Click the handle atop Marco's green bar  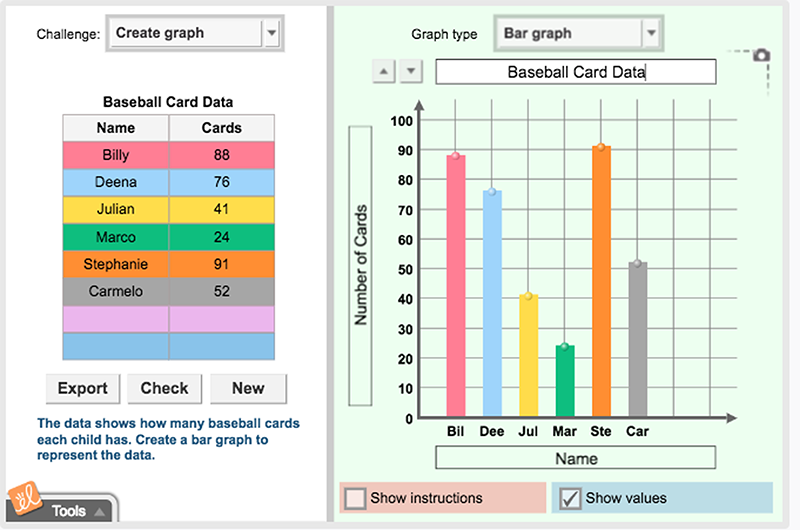coord(564,346)
